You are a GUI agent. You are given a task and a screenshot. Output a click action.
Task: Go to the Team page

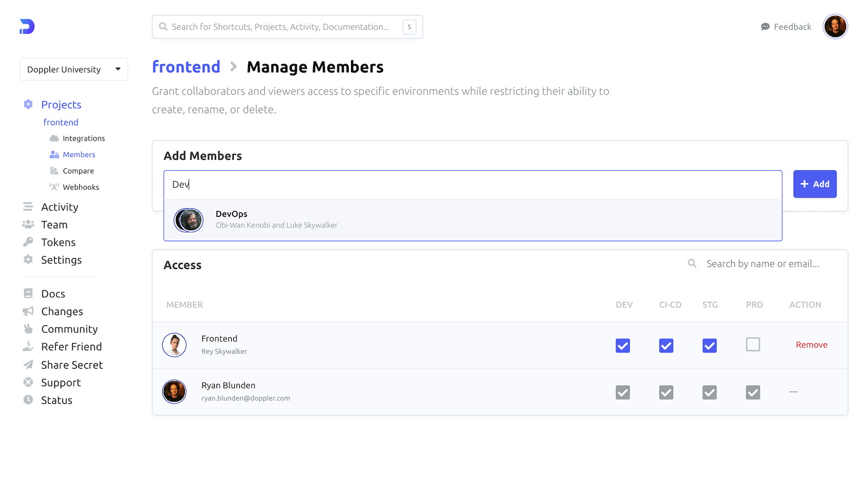[54, 224]
